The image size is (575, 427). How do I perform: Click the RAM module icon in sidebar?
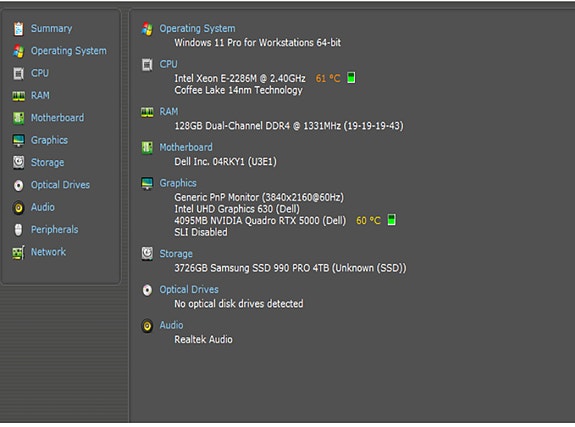[x=18, y=96]
